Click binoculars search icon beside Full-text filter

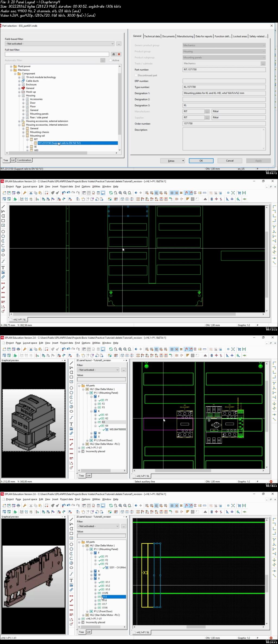tap(114, 54)
